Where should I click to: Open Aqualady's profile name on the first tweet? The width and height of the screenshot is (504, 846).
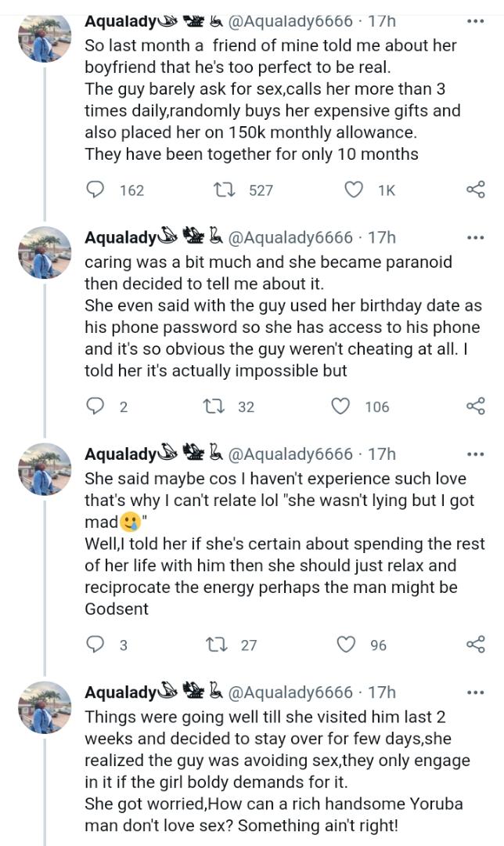[x=120, y=21]
